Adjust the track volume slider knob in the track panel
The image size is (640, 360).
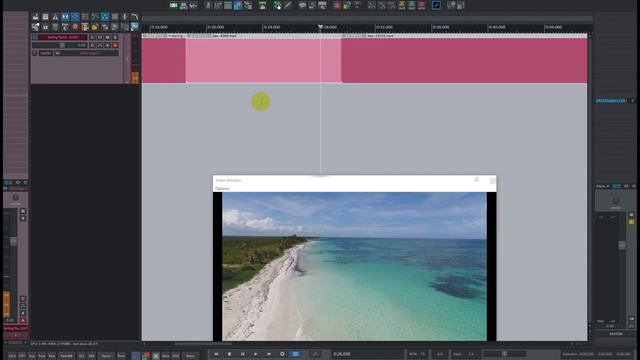[62, 45]
